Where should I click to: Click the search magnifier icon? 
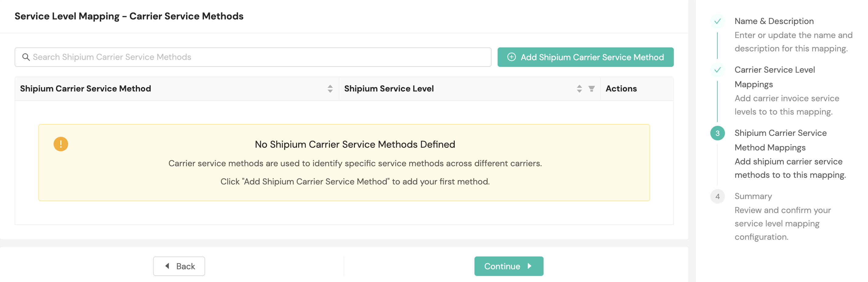point(26,57)
